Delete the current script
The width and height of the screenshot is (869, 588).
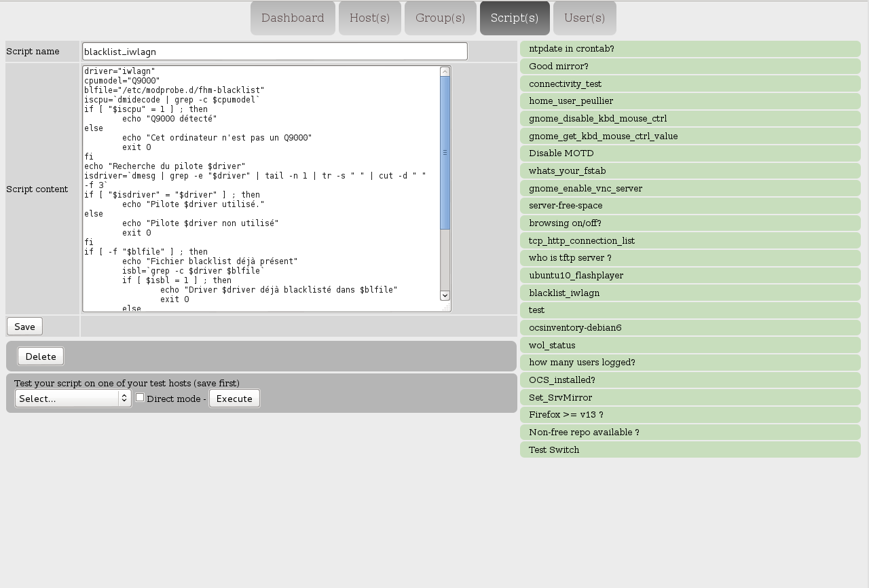point(40,356)
